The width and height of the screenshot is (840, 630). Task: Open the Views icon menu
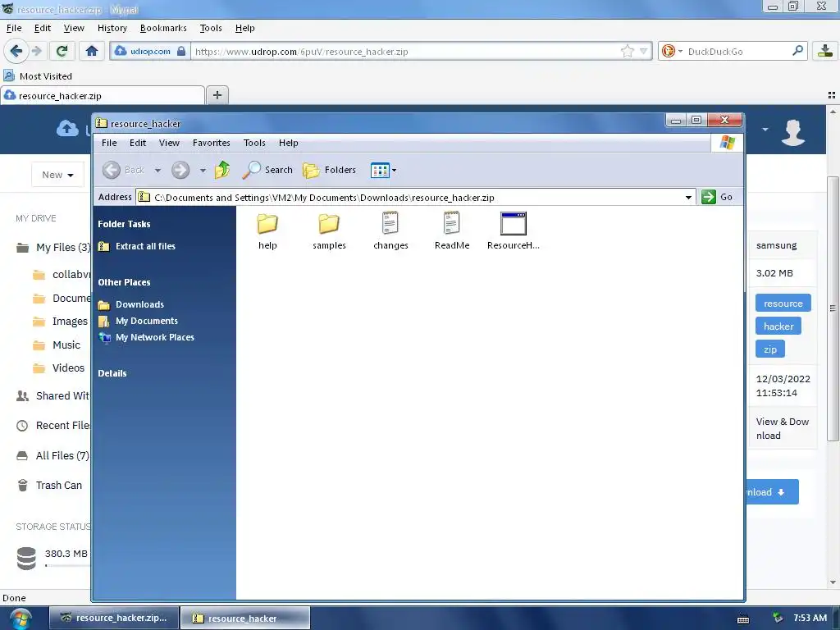383,171
